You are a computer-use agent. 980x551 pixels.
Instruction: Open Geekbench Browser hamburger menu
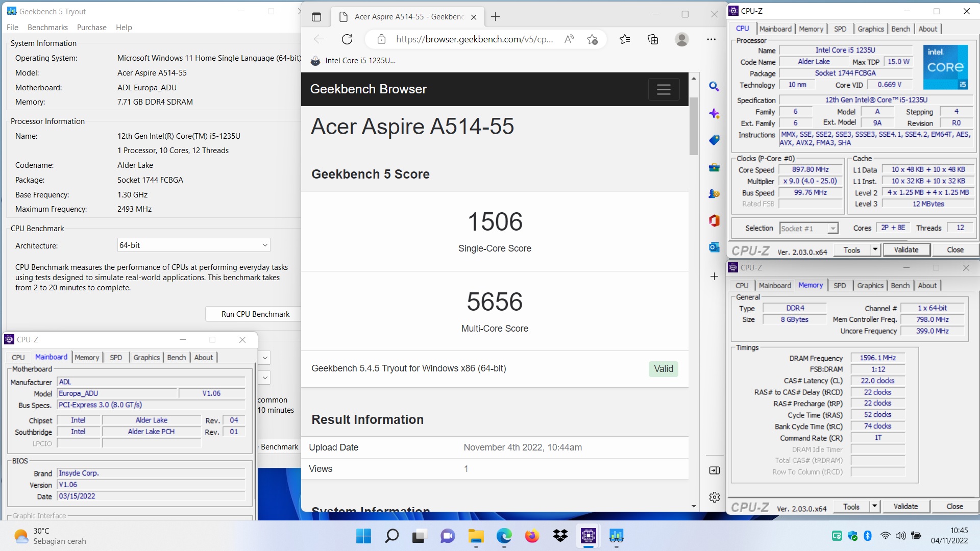point(664,89)
